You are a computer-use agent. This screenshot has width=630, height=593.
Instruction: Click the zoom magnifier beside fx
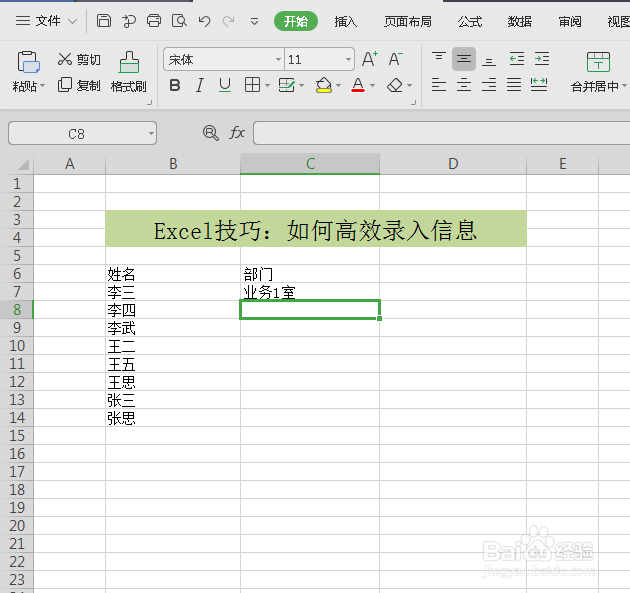211,133
